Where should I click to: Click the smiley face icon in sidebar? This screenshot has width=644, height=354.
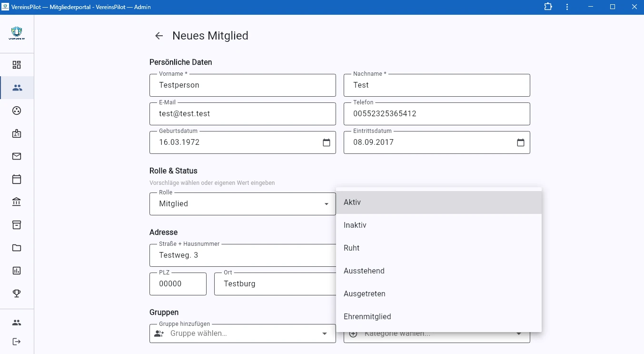click(x=17, y=111)
